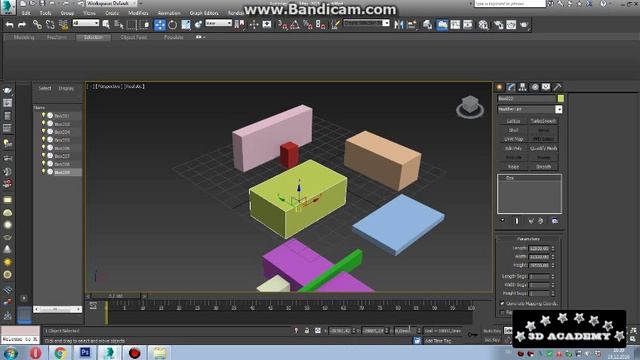Switch to Create command panel tab
Screen dimensions: 640x360
tap(499, 87)
